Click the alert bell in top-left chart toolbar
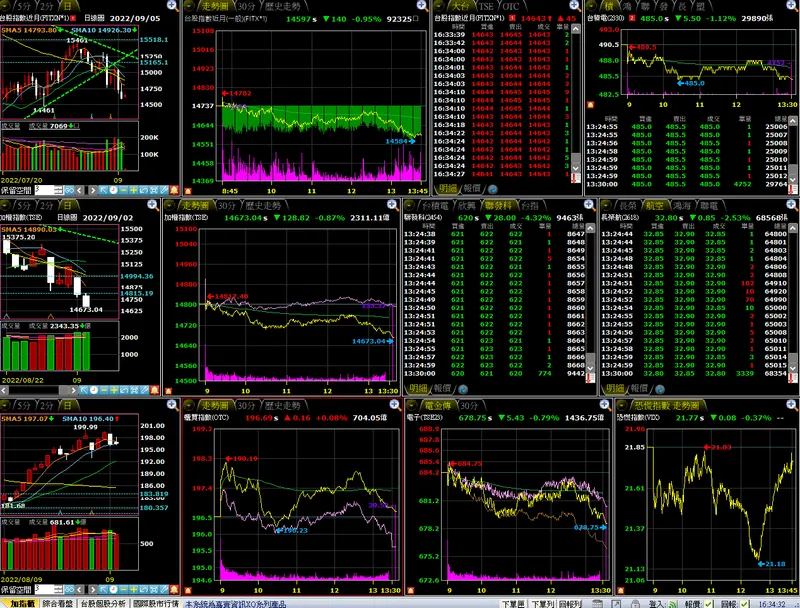 174,190
